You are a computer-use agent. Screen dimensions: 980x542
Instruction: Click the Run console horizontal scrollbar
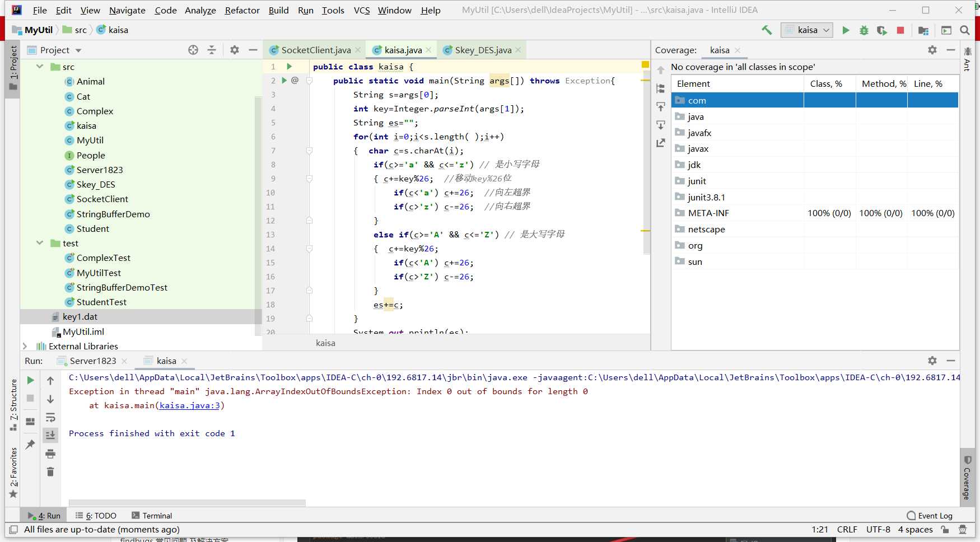pos(187,503)
